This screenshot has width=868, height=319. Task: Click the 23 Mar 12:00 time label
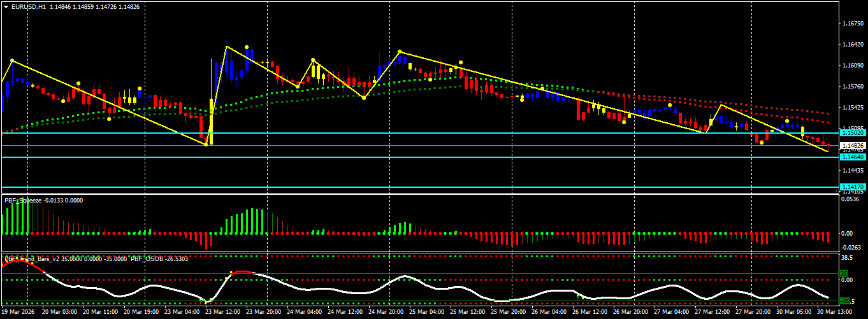coord(223,313)
